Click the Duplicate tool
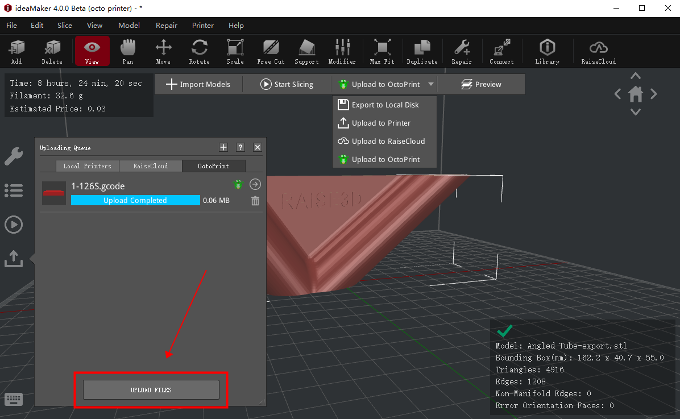Viewport: 680px width, 420px height. pos(422,51)
